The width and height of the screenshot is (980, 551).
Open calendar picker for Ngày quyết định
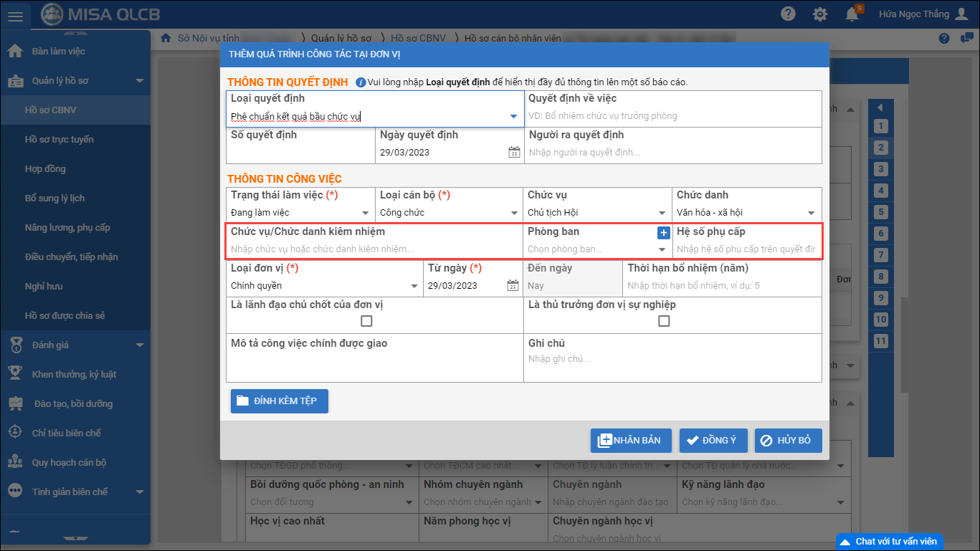pyautogui.click(x=513, y=152)
